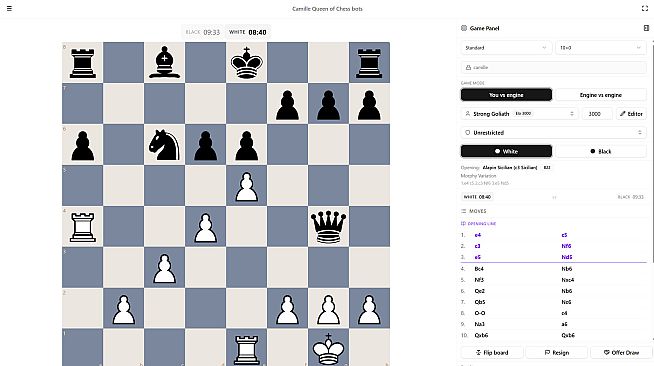
Task: Click the Resign button
Action: tap(557, 352)
